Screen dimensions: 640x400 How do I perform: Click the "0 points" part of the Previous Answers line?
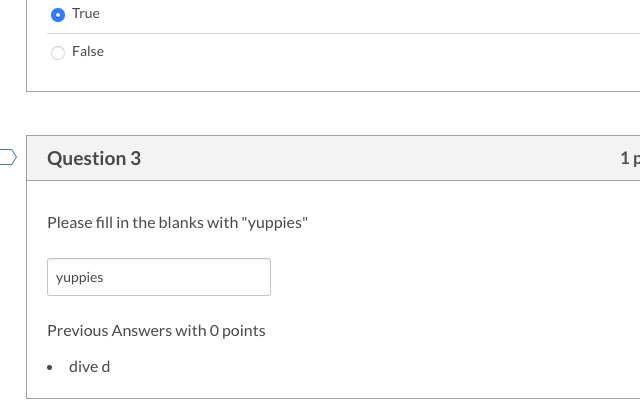(x=238, y=331)
